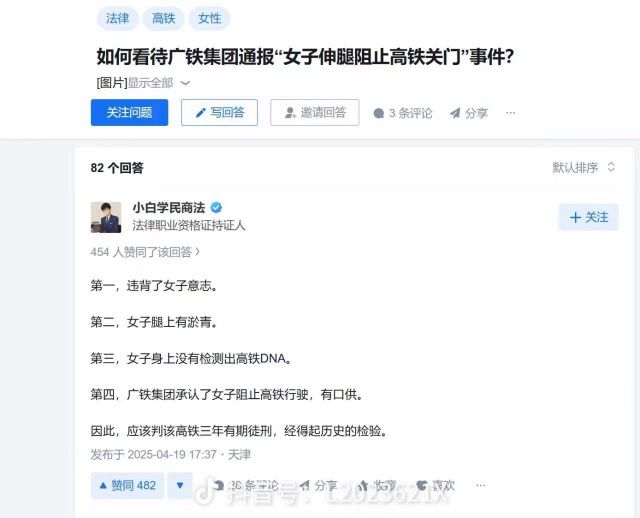Image resolution: width=640 pixels, height=518 pixels.
Task: Open the 默认排序 sort dropdown
Action: (x=584, y=167)
